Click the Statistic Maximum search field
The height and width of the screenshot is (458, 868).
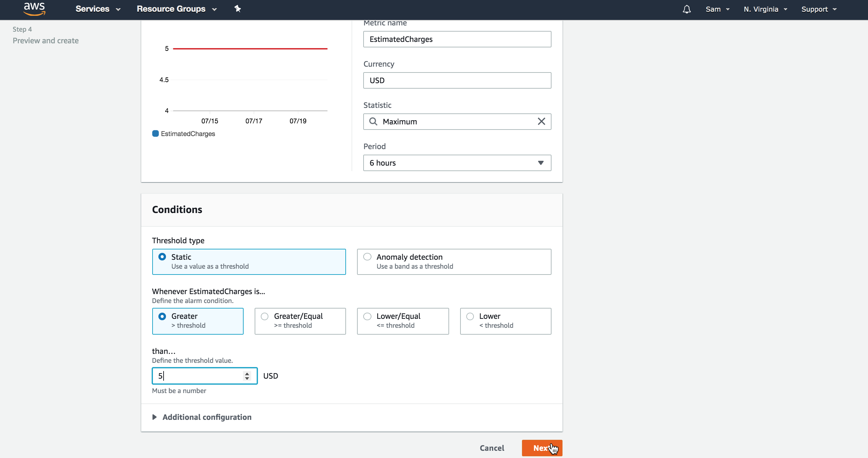pos(457,122)
